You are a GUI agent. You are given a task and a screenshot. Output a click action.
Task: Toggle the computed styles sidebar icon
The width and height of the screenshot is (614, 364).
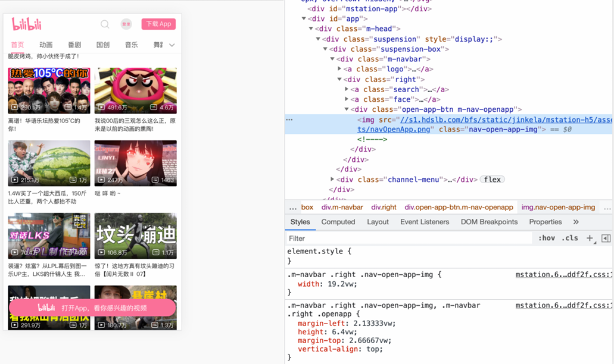pyautogui.click(x=606, y=238)
